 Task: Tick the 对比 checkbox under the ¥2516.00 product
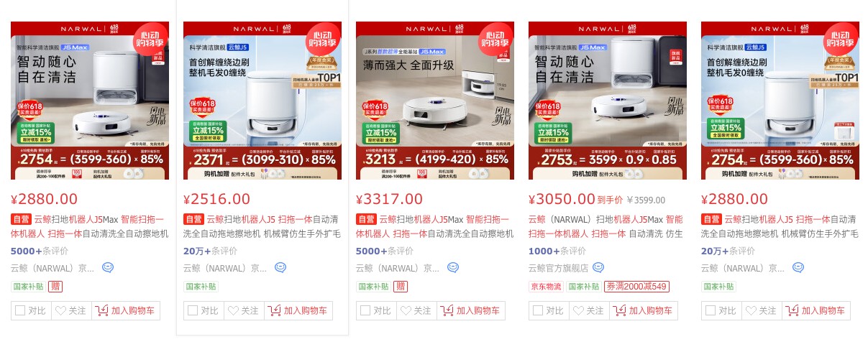coord(192,311)
